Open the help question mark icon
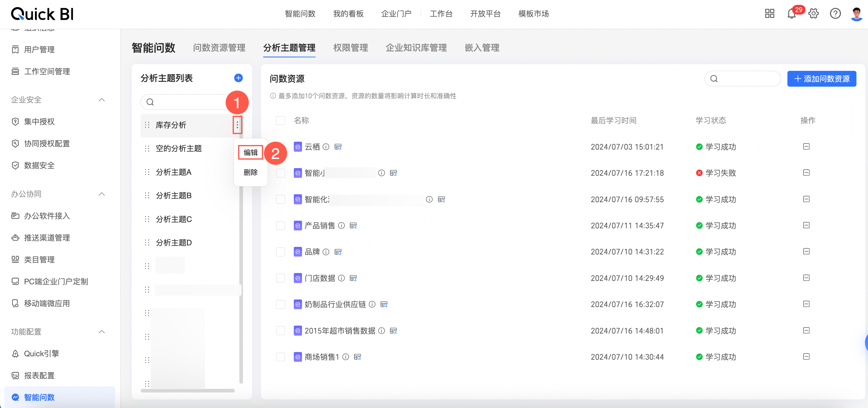Viewport: 868px width, 408px height. (x=835, y=13)
